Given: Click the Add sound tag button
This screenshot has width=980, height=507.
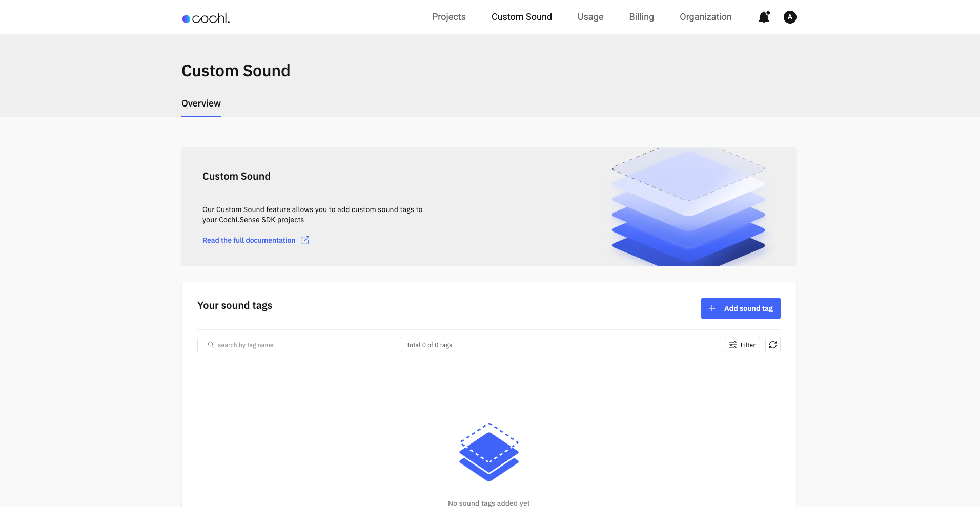Looking at the screenshot, I should point(741,308).
